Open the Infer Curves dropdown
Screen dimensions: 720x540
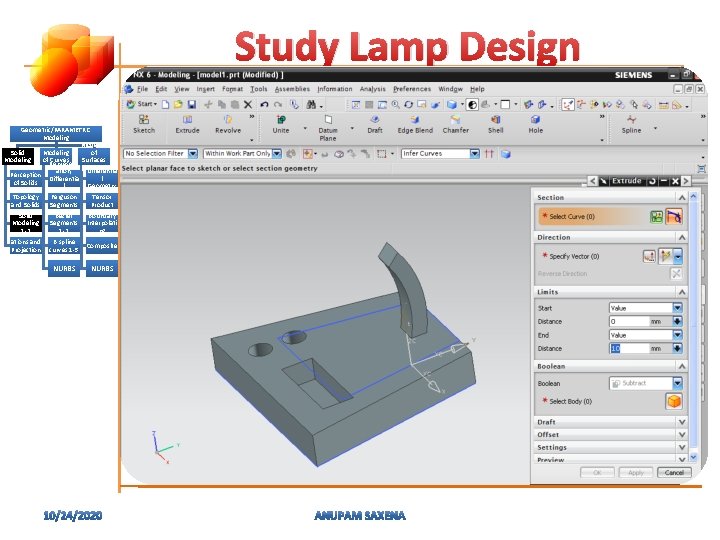(475, 153)
